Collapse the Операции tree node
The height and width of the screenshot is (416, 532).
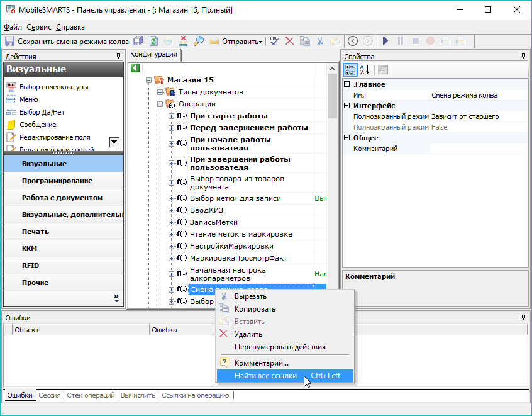[160, 104]
